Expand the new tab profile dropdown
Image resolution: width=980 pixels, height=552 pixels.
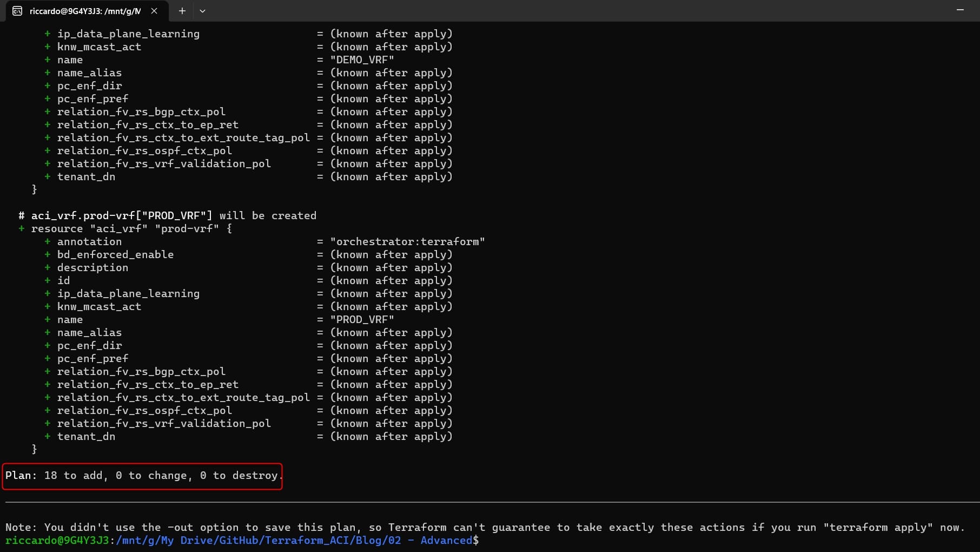[x=202, y=11]
